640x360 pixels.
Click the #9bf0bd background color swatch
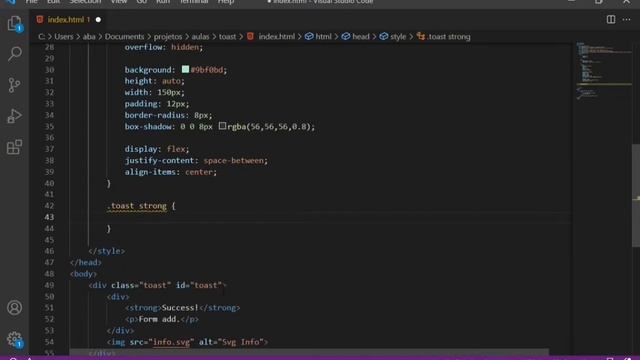[x=185, y=69]
